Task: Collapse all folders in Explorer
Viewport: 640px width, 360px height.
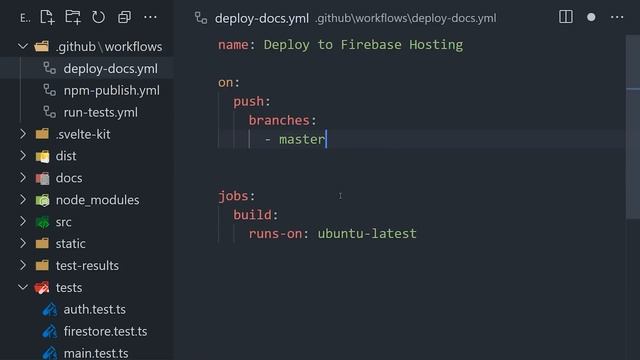Action: [x=124, y=18]
